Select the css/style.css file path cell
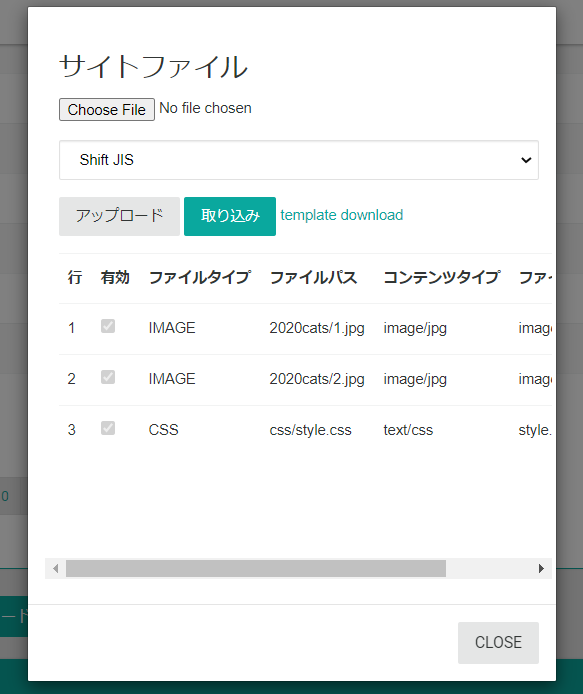Image resolution: width=583 pixels, height=694 pixels. tap(310, 430)
